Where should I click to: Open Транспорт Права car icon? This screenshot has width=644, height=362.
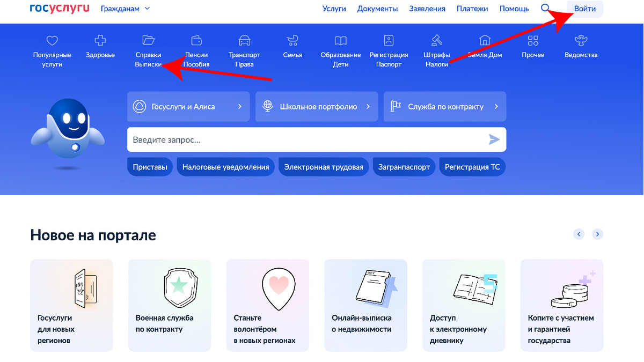(x=244, y=40)
